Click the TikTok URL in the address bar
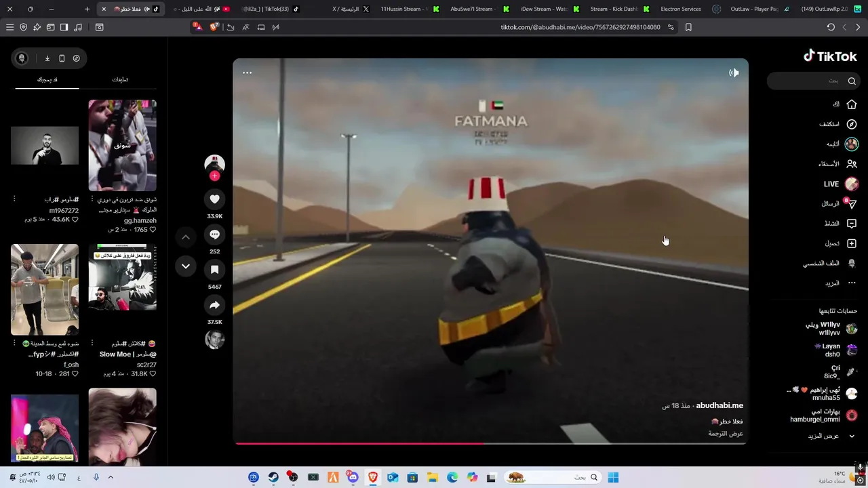Image resolution: width=868 pixels, height=488 pixels. [x=580, y=27]
